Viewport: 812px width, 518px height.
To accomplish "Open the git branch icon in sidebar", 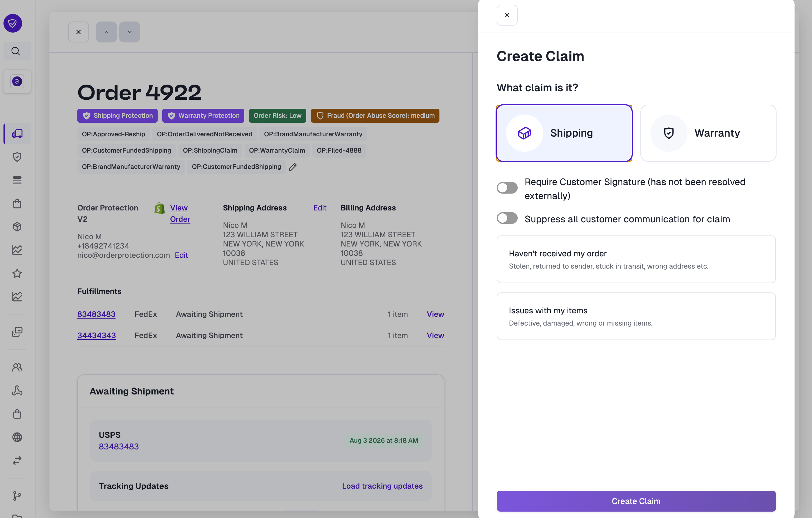I will point(17,496).
